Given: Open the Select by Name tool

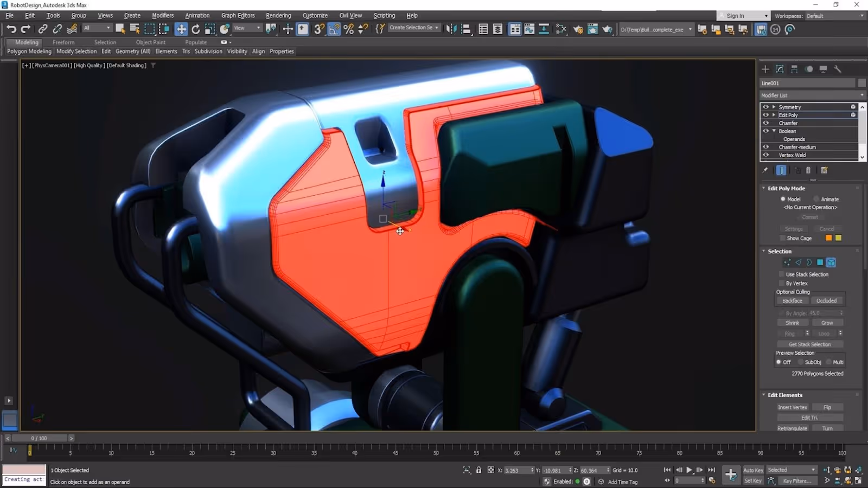Looking at the screenshot, I should 135,29.
